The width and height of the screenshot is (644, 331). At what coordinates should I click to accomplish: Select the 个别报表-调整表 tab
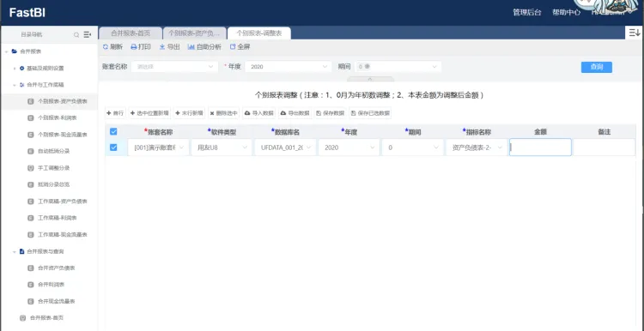click(x=258, y=33)
